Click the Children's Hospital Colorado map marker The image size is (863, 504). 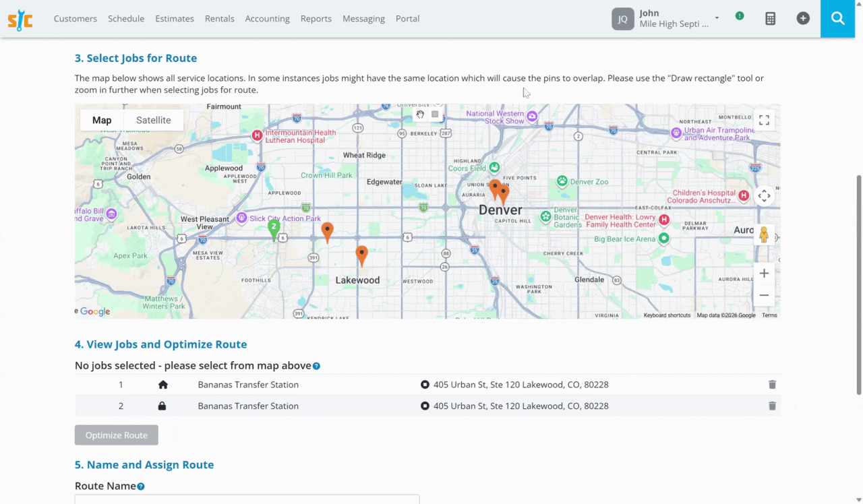[744, 196]
